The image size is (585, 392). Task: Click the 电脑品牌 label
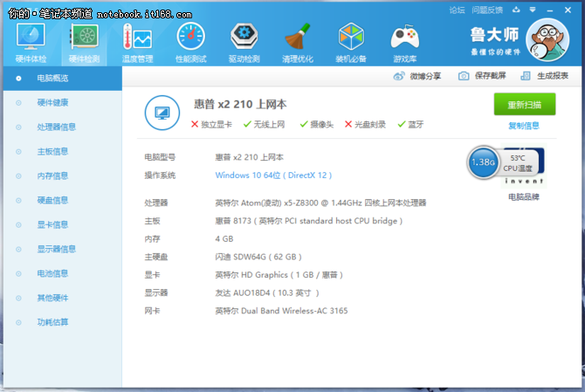524,197
